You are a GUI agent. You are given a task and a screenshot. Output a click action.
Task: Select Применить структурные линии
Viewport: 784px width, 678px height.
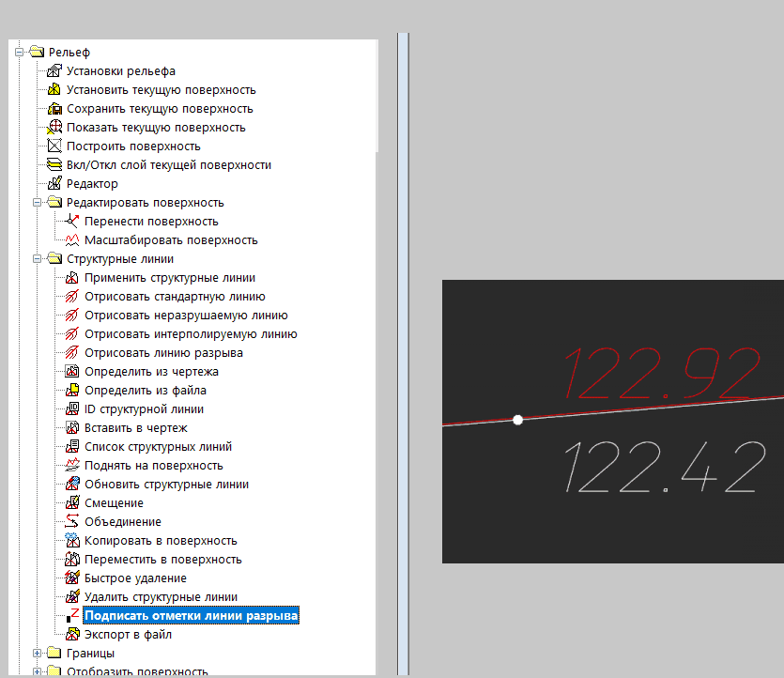click(169, 278)
